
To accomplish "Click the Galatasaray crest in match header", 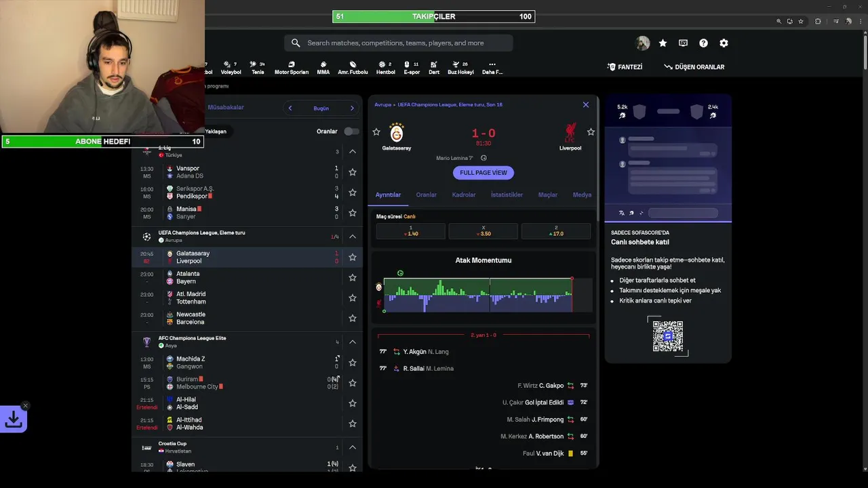I will click(397, 132).
